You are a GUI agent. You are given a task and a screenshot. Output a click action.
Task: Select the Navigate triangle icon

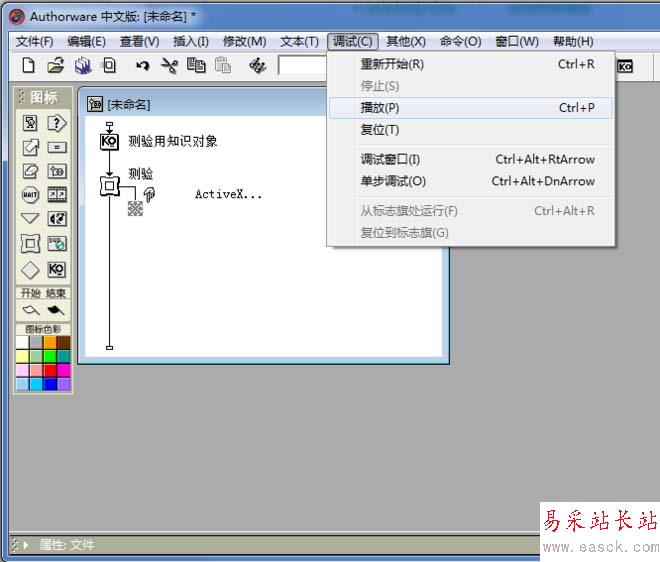click(x=30, y=218)
